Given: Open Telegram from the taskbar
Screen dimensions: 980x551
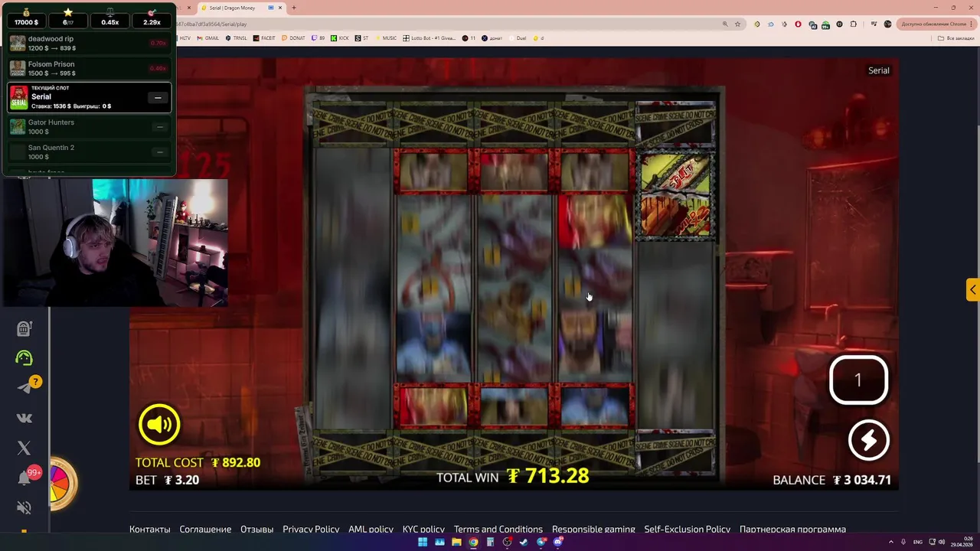Looking at the screenshot, I should (541, 543).
